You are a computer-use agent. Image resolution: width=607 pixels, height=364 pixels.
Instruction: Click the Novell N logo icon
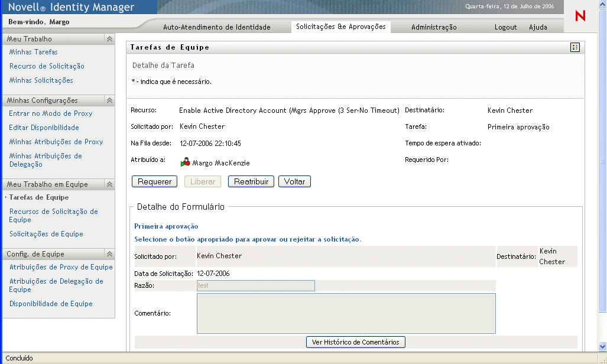point(580,17)
